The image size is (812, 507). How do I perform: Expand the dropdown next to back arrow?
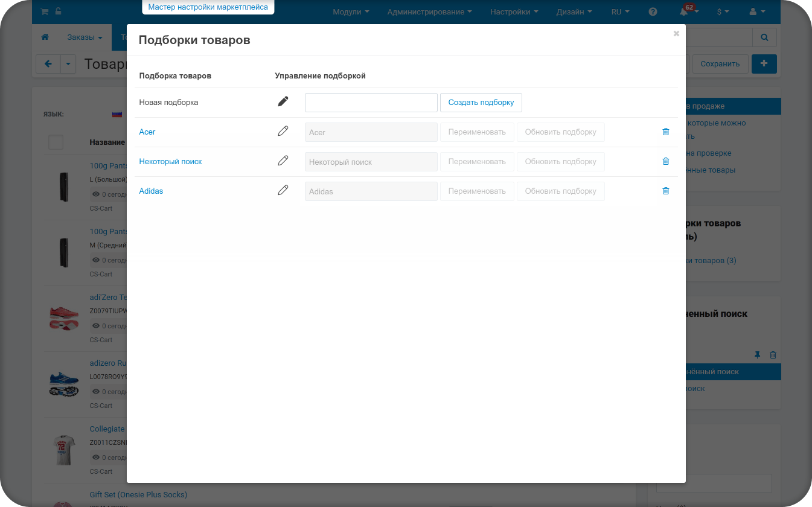(68, 64)
